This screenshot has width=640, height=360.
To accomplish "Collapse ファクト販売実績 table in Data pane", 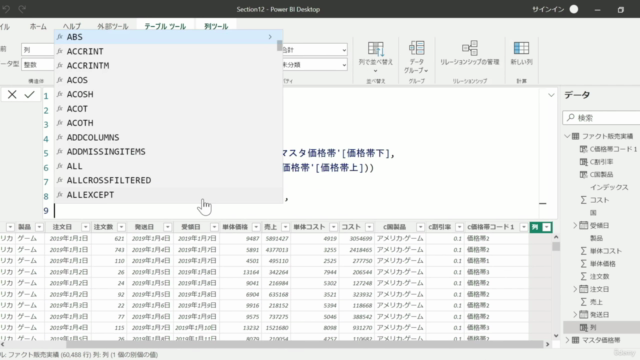I will point(567,136).
